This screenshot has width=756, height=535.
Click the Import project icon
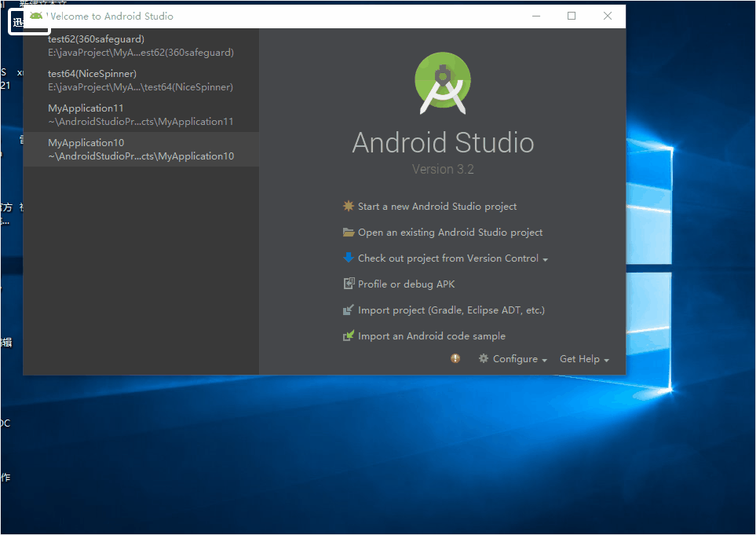click(348, 310)
